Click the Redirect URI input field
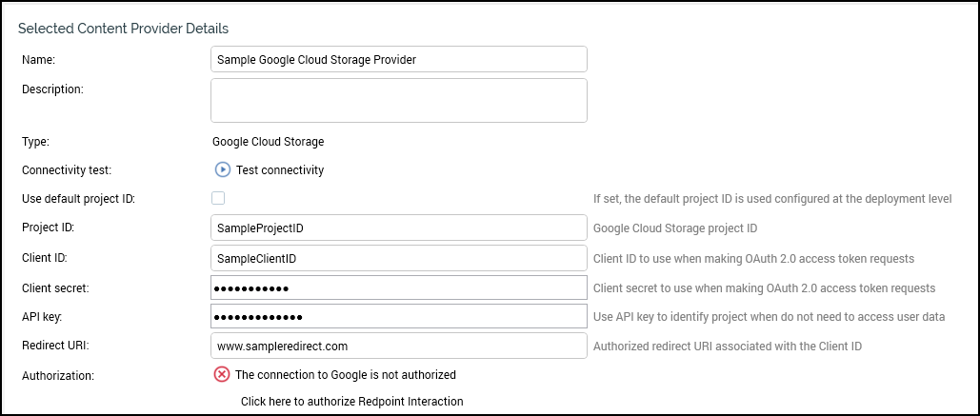The width and height of the screenshot is (980, 416). 398,346
